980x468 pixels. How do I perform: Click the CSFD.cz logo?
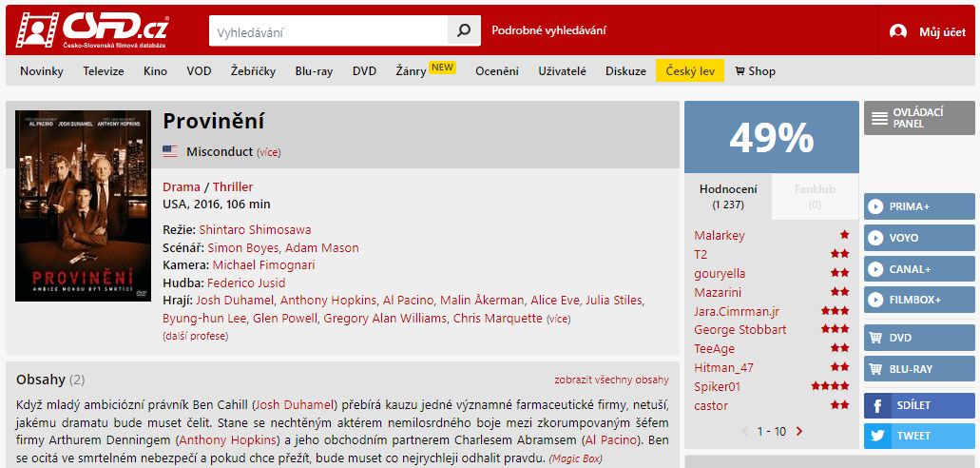(91, 30)
